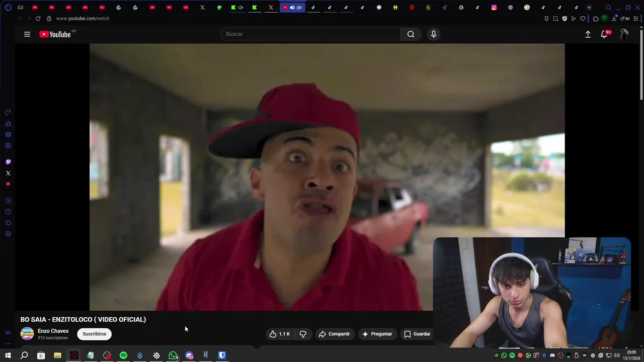Image resolution: width=644 pixels, height=362 pixels.
Task: Open the Enzo Chaves channel link
Action: click(x=53, y=331)
